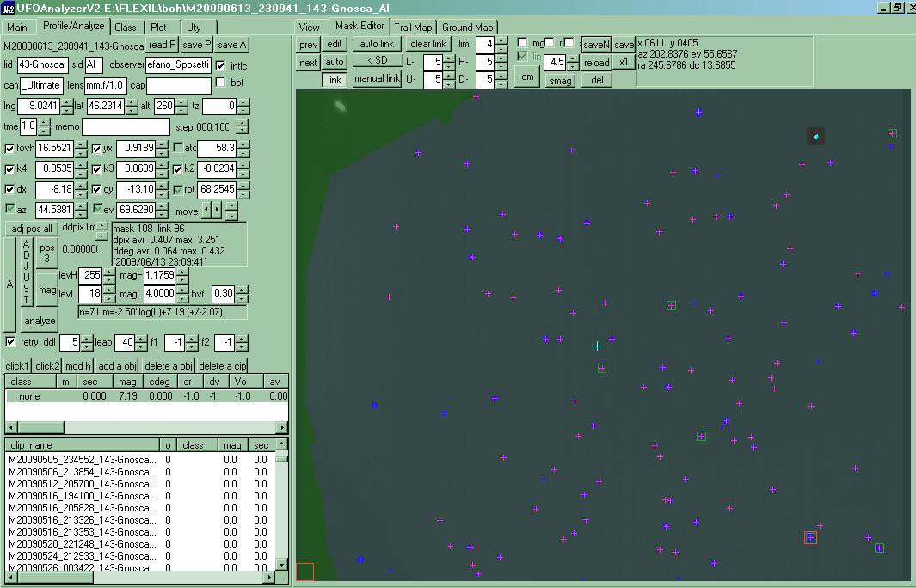Switch to the Trail Map tab
The width and height of the screenshot is (916, 588).
[414, 27]
